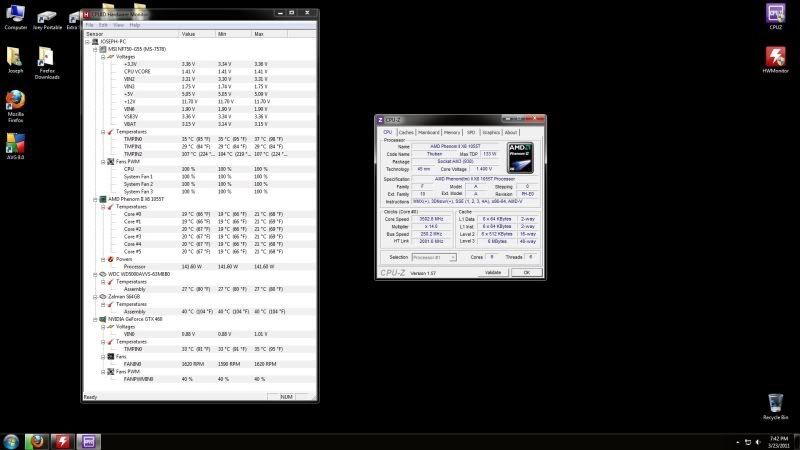Collapse Fans PWM under the MSI motherboard
This screenshot has height=450, width=800.
click(103, 162)
